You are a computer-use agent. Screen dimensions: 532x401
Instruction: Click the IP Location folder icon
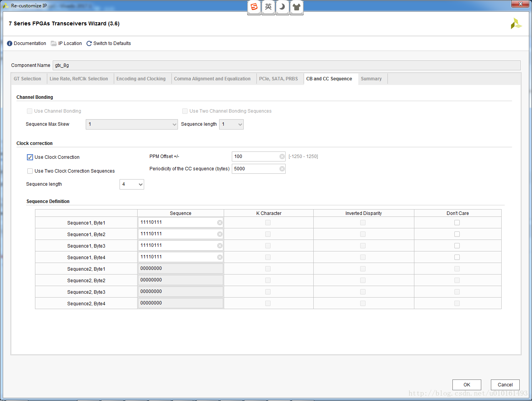click(54, 43)
